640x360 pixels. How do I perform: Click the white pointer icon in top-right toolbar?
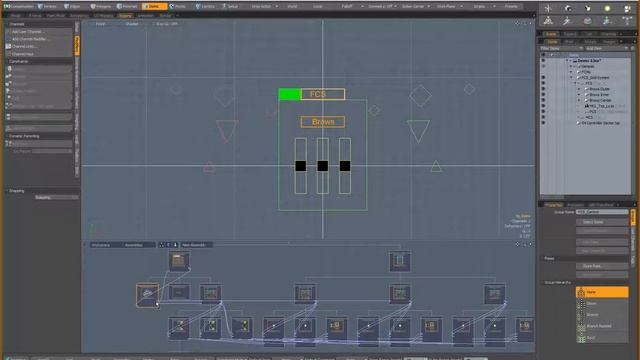(x=587, y=8)
